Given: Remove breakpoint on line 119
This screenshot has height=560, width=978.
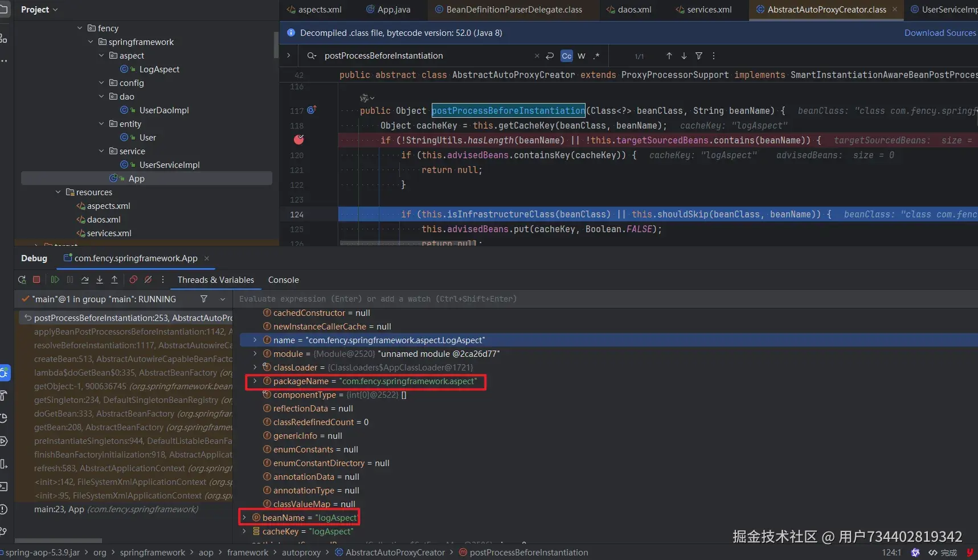Looking at the screenshot, I should (x=299, y=139).
